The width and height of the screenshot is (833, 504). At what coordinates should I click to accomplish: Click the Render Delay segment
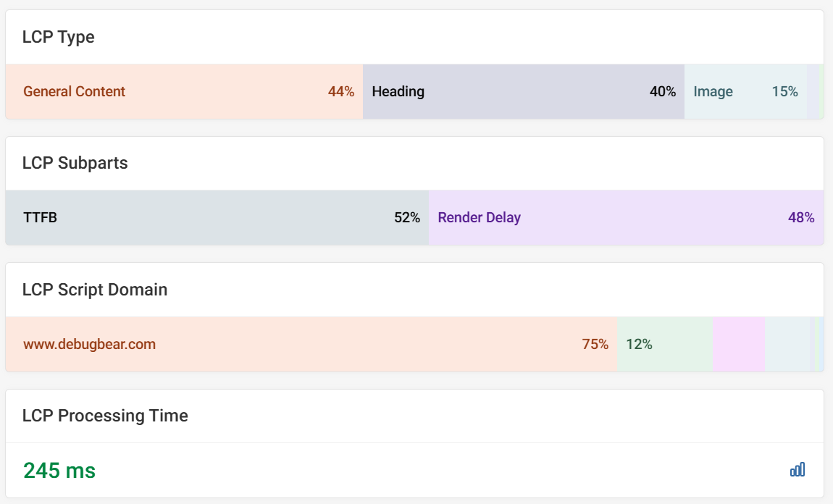[x=623, y=218]
